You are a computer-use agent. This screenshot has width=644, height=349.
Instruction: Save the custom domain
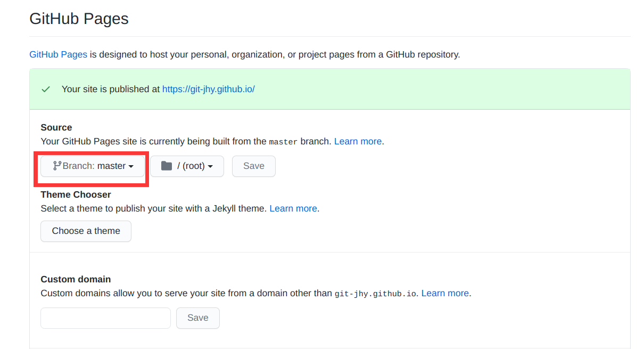[198, 318]
